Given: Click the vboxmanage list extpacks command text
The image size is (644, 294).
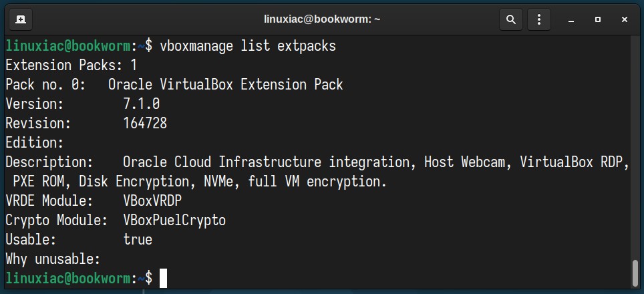Looking at the screenshot, I should coord(248,46).
